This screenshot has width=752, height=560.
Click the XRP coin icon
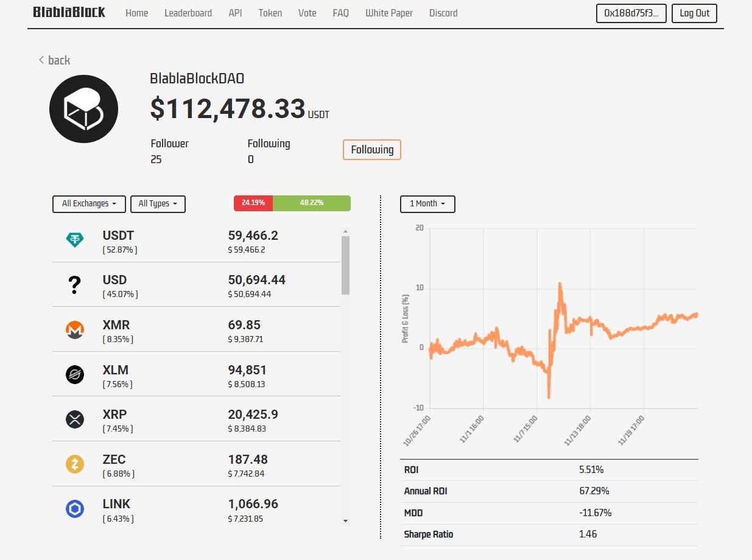point(75,419)
